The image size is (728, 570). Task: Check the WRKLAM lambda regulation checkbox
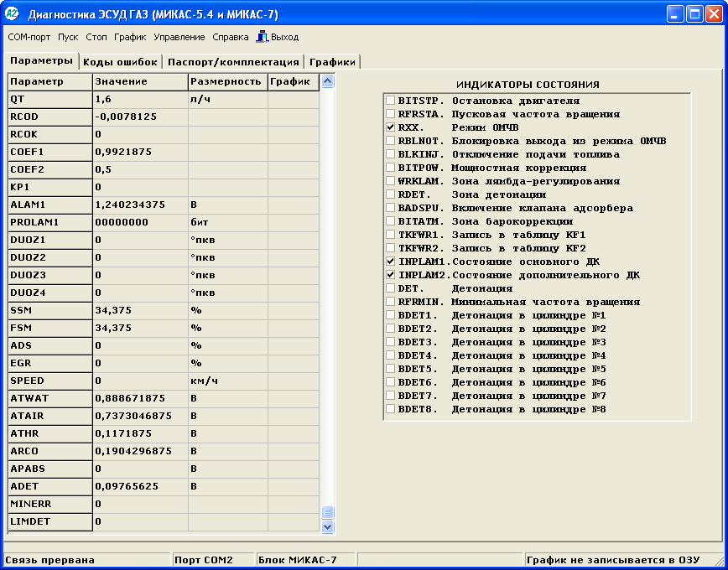(x=391, y=181)
